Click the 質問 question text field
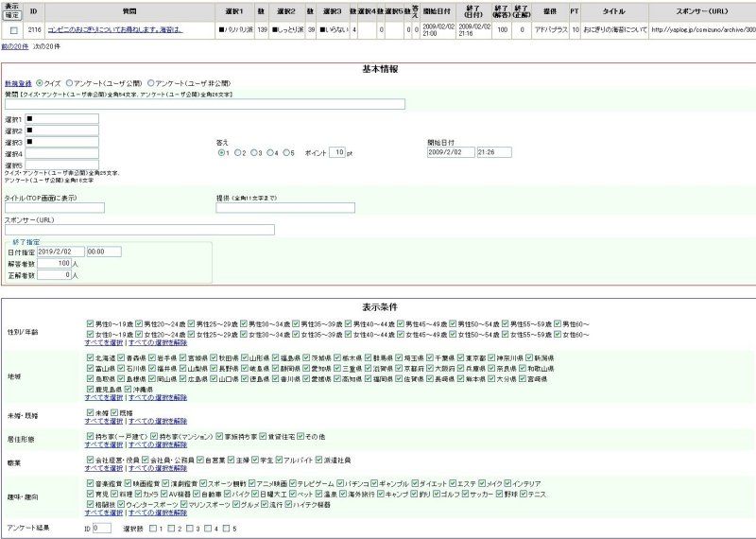 click(x=205, y=104)
